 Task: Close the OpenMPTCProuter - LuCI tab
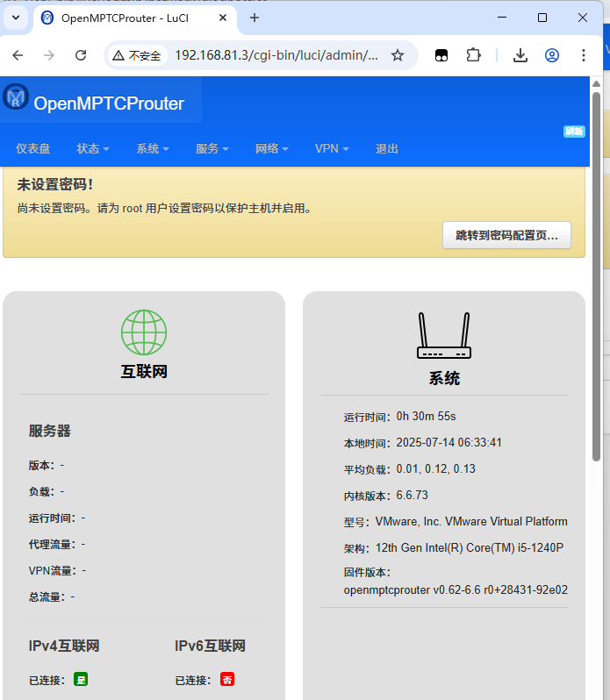click(x=223, y=18)
